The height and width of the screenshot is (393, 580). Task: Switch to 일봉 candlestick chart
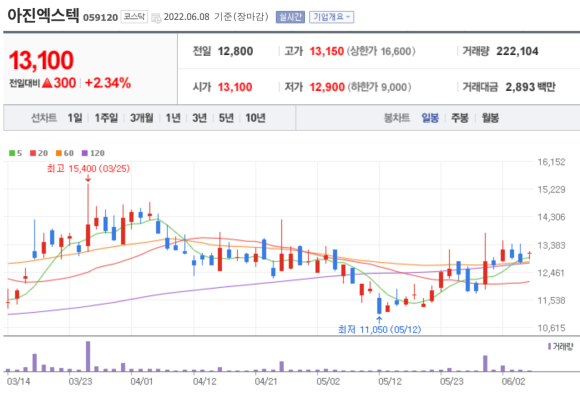(x=430, y=118)
